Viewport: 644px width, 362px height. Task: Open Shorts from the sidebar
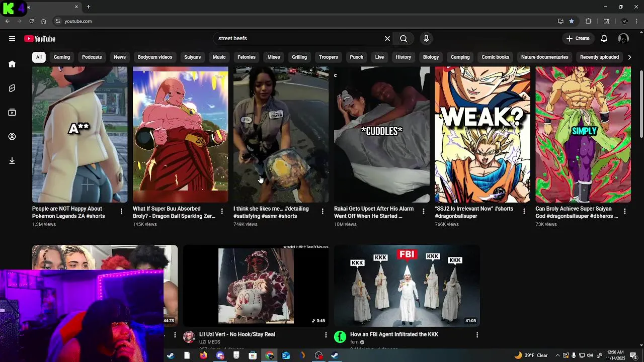[12, 88]
